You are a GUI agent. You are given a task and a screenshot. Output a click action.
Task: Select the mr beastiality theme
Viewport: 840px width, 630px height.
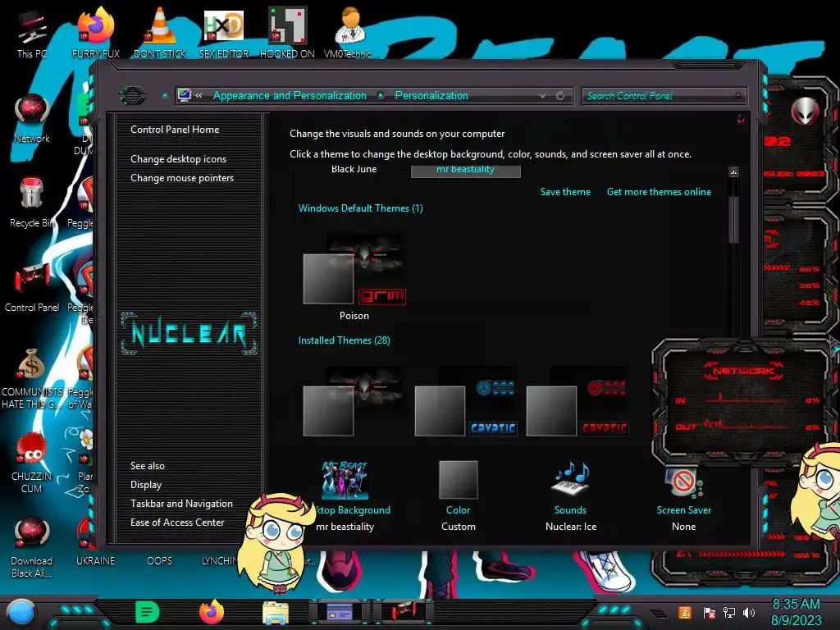click(x=466, y=170)
